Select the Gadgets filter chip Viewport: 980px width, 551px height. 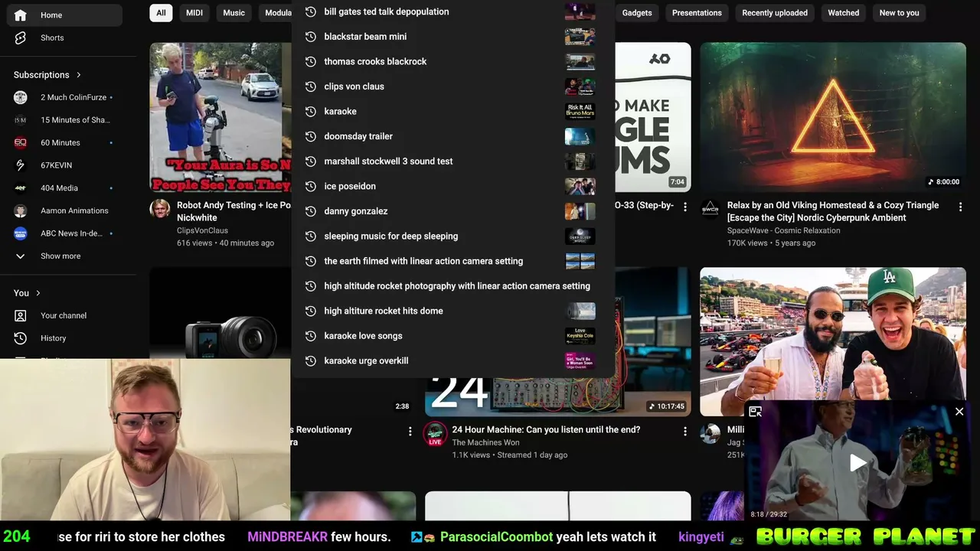click(637, 13)
